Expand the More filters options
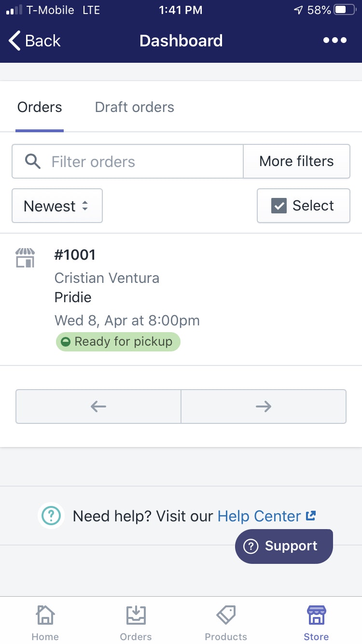 tap(296, 161)
